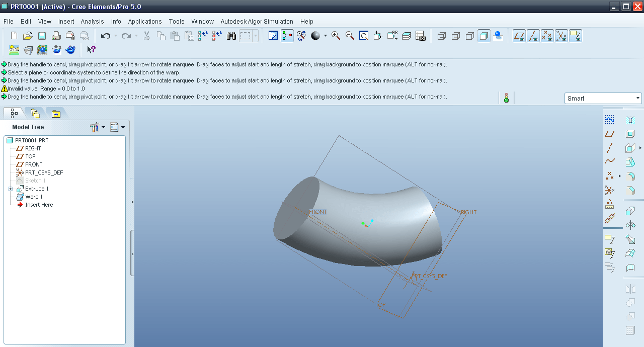Undo the last action
The width and height of the screenshot is (644, 347).
pos(105,36)
